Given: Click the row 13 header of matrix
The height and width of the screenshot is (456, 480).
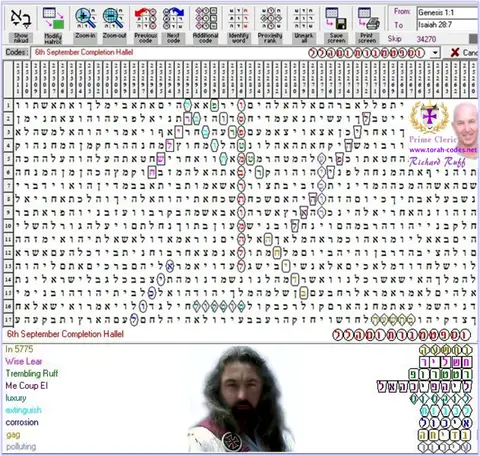Looking at the screenshot, I should pos(8,266).
